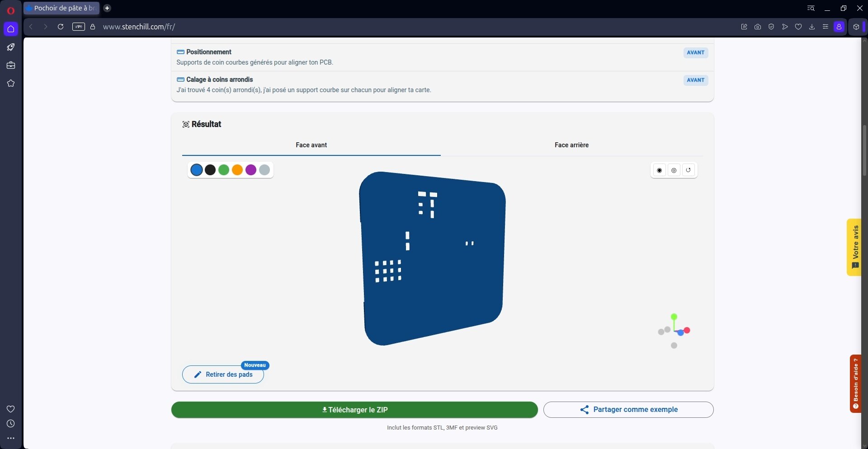Click Télécharger le ZIP button

click(x=354, y=410)
